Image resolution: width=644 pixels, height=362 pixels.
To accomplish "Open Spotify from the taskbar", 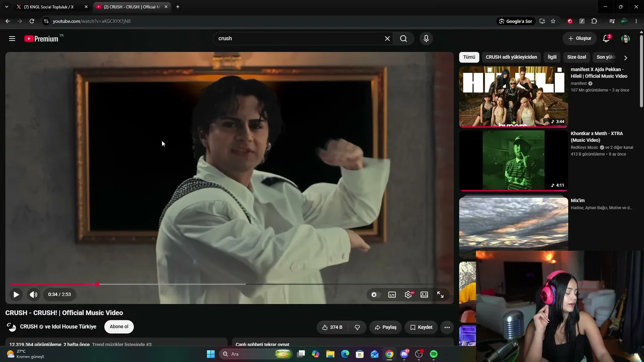I will click(x=434, y=354).
